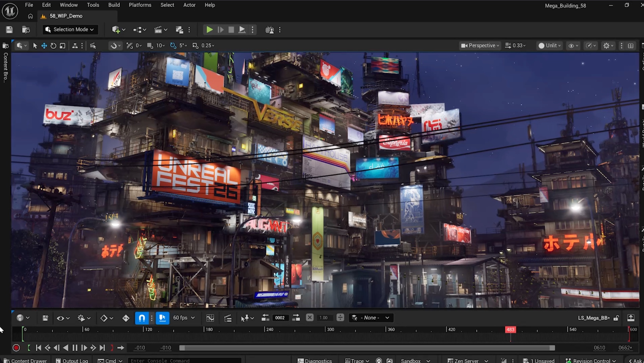Image resolution: width=644 pixels, height=363 pixels.
Task: Toggle rotation snapping icon
Action: point(173,46)
